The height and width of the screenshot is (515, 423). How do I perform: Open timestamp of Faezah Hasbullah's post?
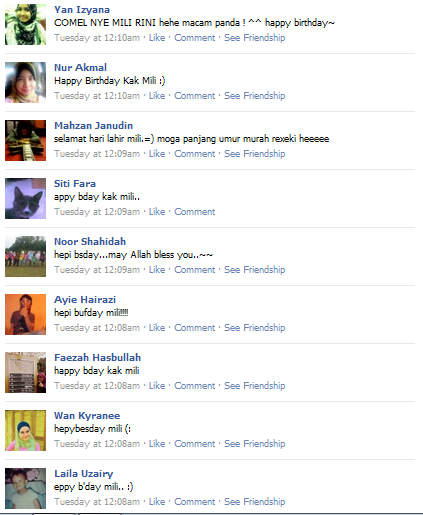click(x=97, y=386)
